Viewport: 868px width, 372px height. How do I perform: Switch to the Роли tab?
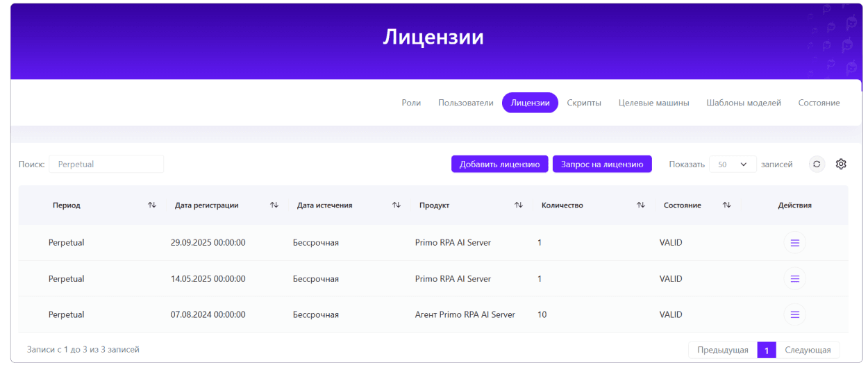point(411,103)
